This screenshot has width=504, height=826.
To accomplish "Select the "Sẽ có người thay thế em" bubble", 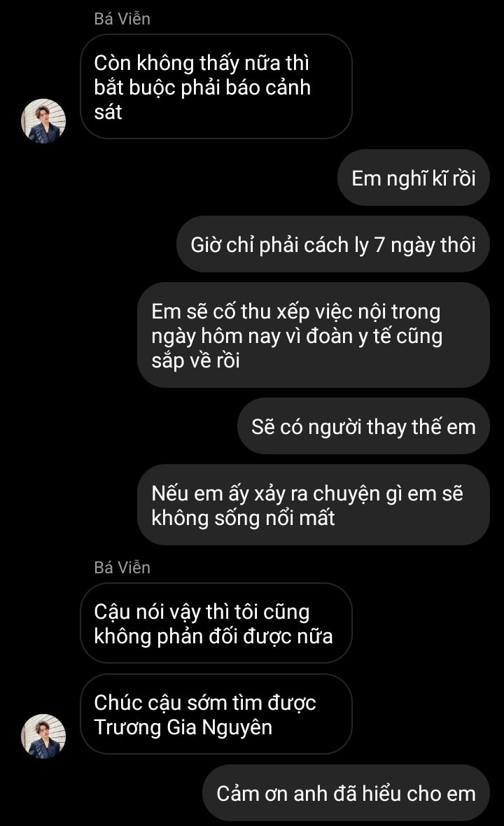I will pyautogui.click(x=363, y=426).
